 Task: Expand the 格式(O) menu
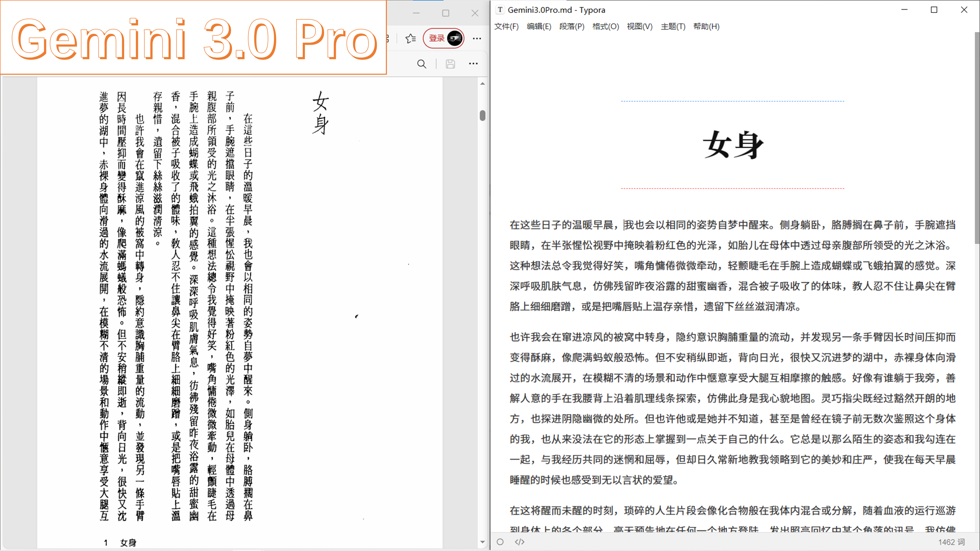click(x=606, y=27)
